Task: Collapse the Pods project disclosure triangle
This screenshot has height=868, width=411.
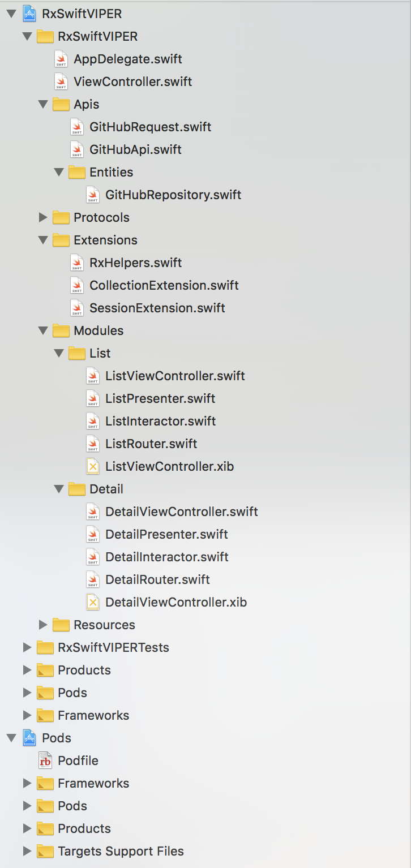Action: click(x=11, y=738)
